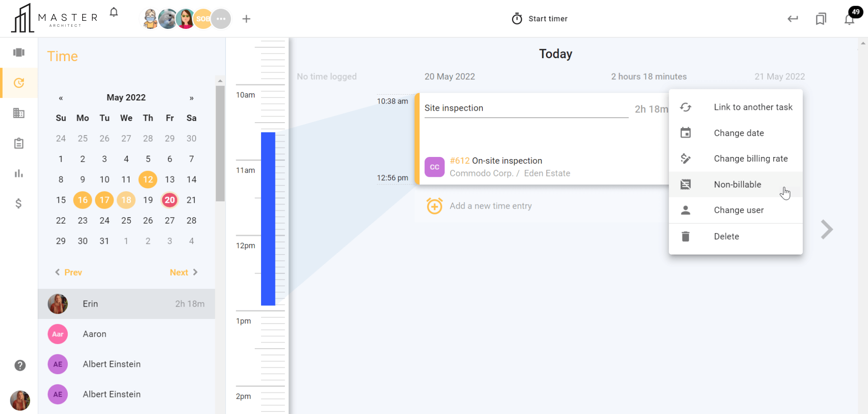Select the SOE orange avatar
Screen dimensions: 868x414
[x=203, y=19]
